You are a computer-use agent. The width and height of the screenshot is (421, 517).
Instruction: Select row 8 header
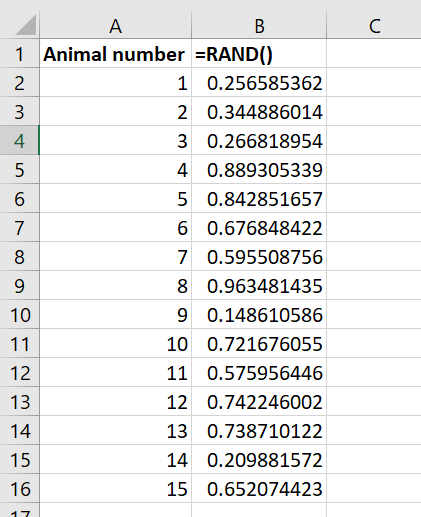[x=19, y=256]
